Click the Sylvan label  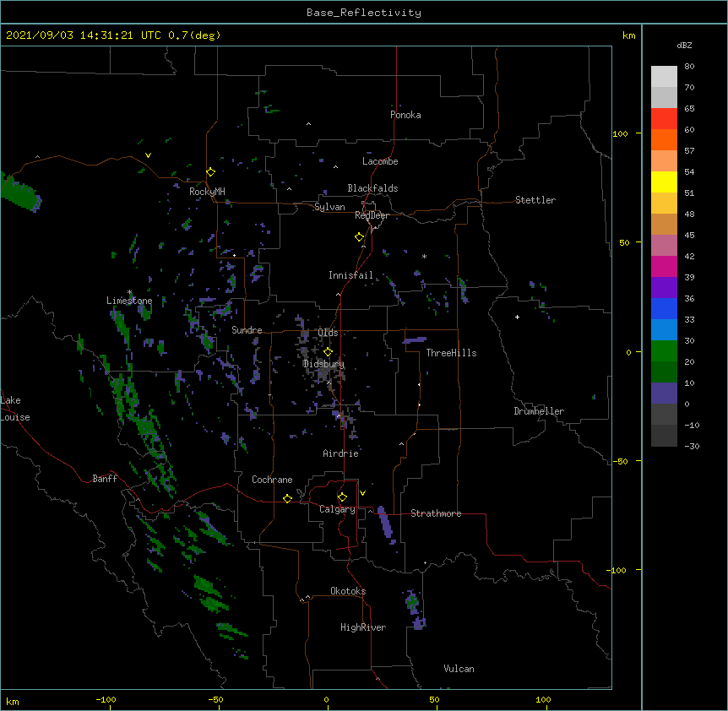pos(329,207)
